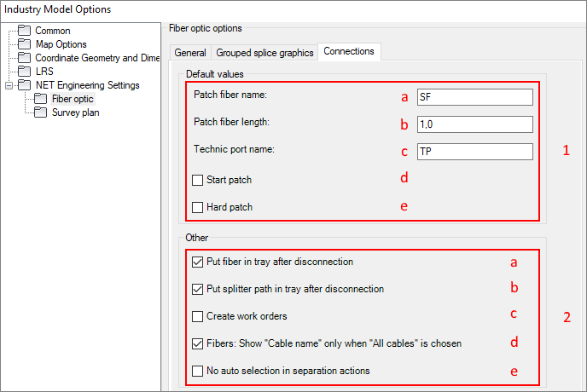Click the Survey plan folder icon
587x392 pixels.
coord(40,112)
